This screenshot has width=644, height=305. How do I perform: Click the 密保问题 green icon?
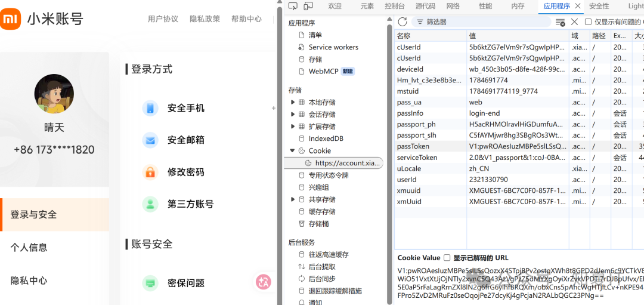pos(150,283)
